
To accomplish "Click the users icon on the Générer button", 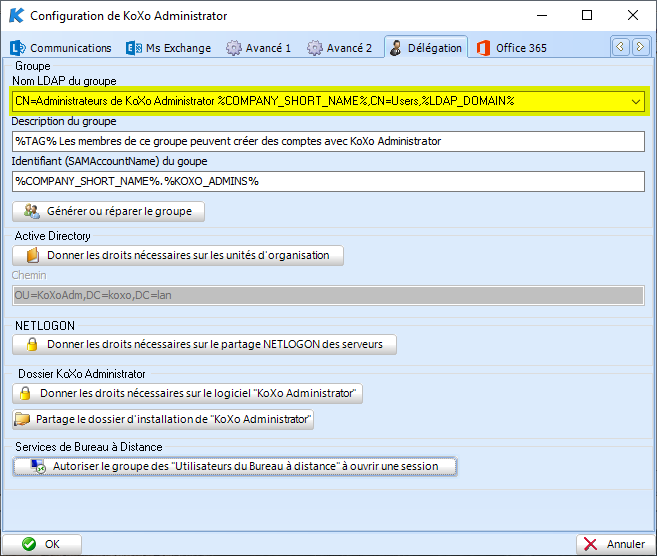I will [32, 211].
